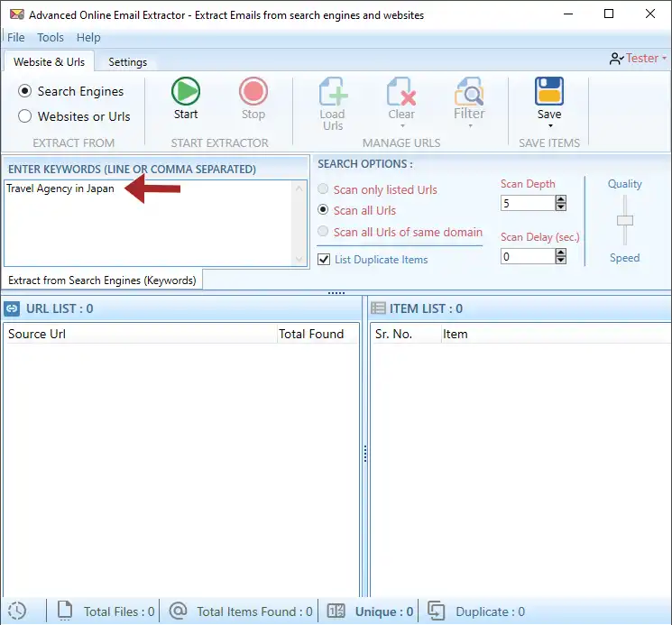Click the Speed label below slider
The image size is (672, 625).
pos(624,258)
